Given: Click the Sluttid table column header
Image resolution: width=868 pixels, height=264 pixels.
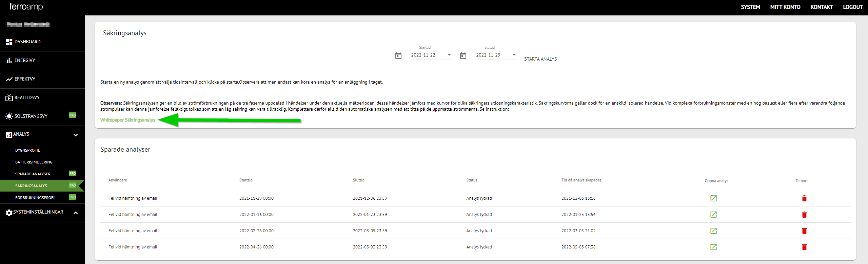Looking at the screenshot, I should pos(358,180).
